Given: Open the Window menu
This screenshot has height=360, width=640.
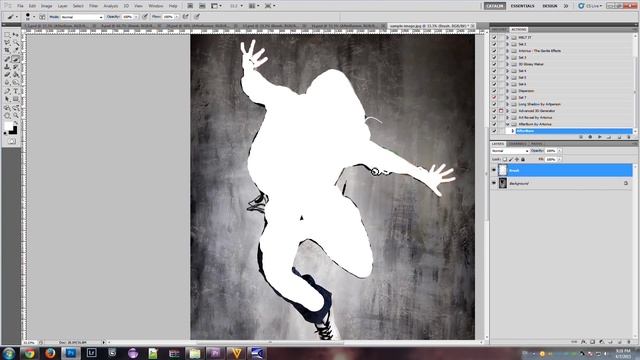Looking at the screenshot, I should pyautogui.click(x=156, y=6).
